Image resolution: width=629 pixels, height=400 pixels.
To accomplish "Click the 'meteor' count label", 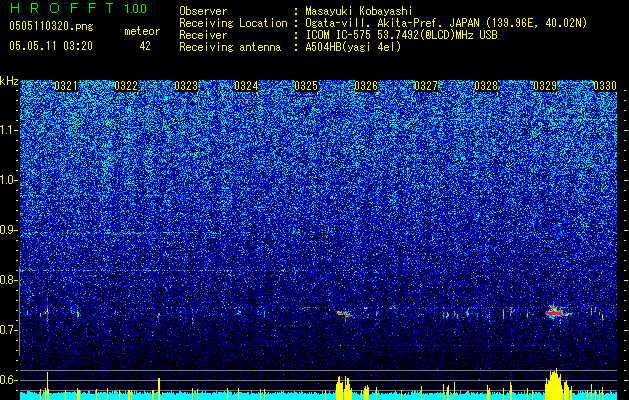I will pos(142,31).
